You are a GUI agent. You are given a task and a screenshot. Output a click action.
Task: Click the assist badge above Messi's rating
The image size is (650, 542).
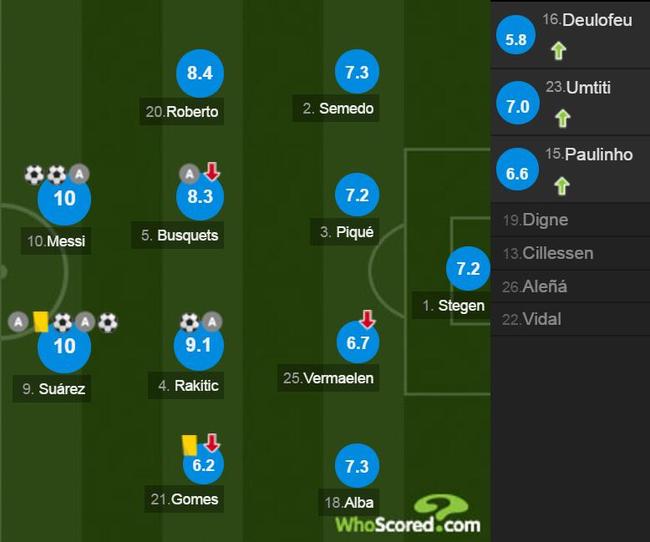79,174
